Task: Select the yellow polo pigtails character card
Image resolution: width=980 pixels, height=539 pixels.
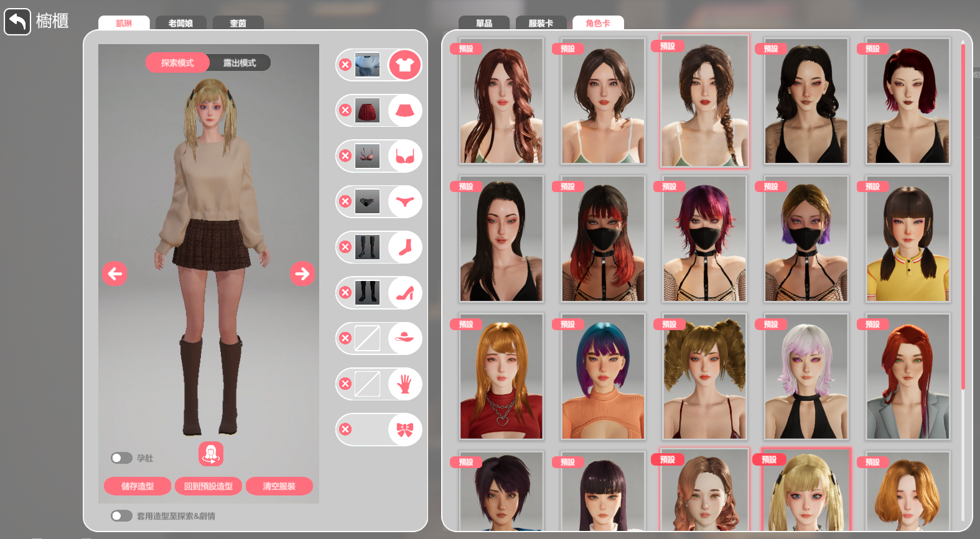Action: coord(908,239)
